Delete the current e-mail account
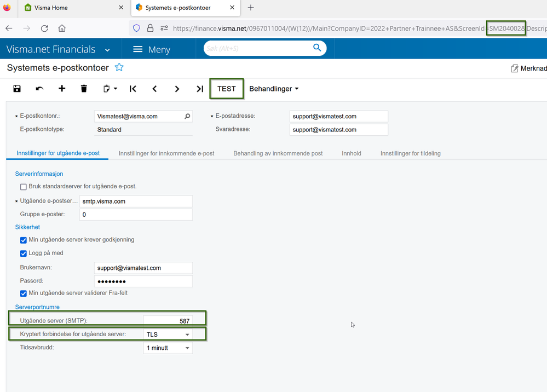The width and height of the screenshot is (547, 392). tap(84, 89)
